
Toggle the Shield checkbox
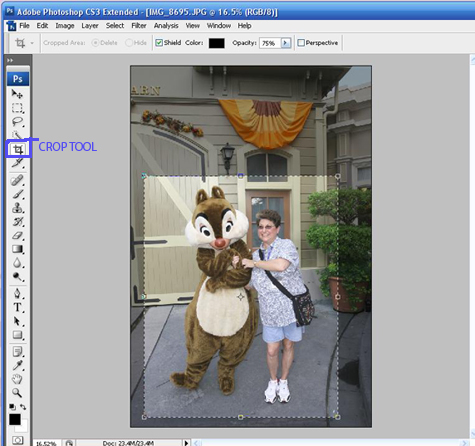[x=159, y=43]
